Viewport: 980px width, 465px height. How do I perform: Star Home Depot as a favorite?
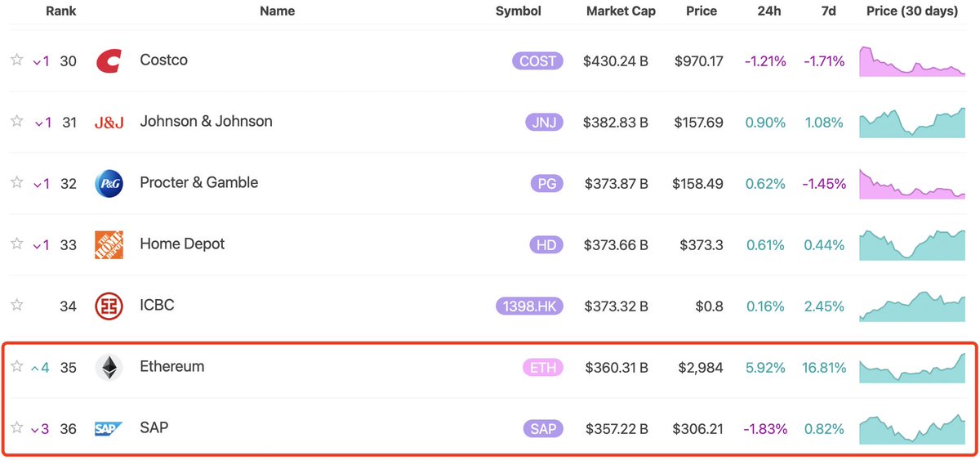(x=16, y=244)
